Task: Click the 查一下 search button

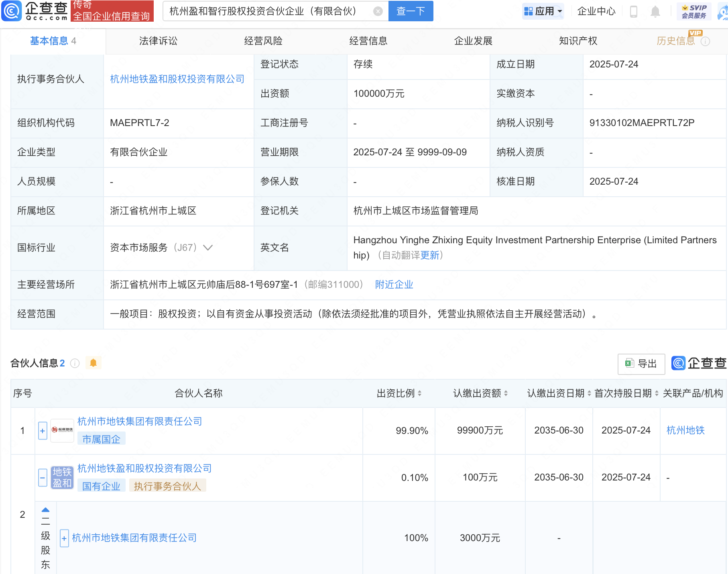Action: coord(411,11)
